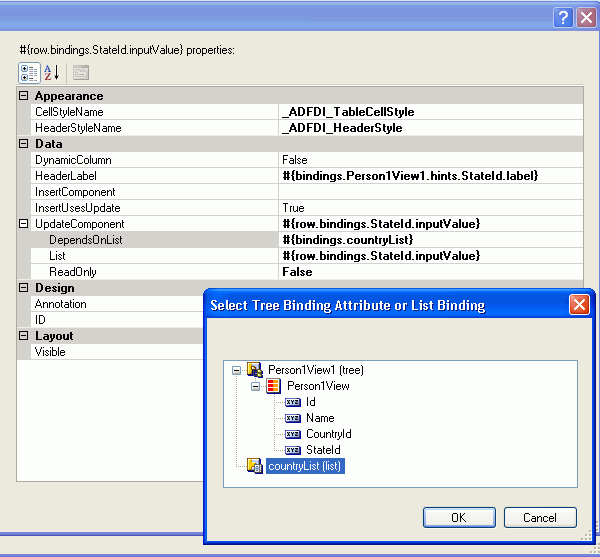The image size is (600, 557).
Task: Edit the _ADFDI_TableCellStyle value
Action: 431,112
